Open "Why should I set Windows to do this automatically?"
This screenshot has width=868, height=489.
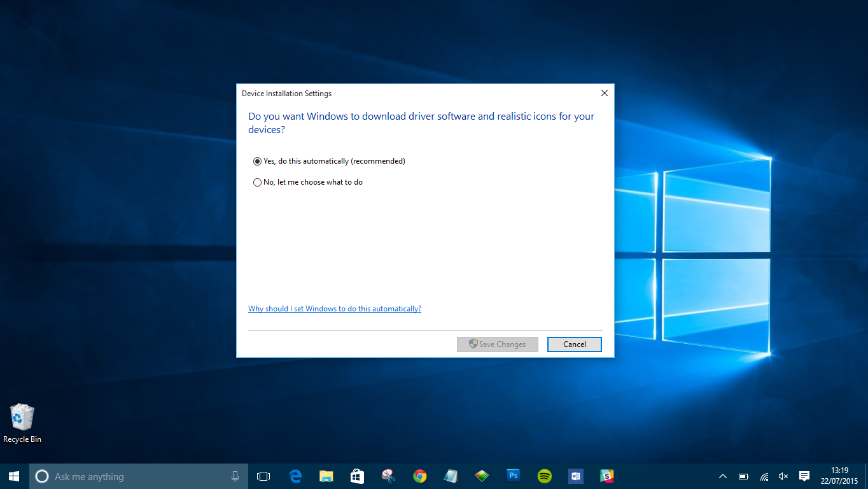click(x=334, y=308)
